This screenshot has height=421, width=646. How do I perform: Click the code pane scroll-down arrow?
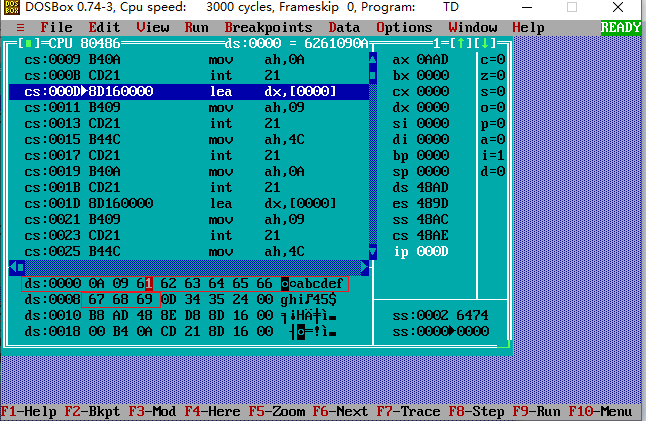(373, 251)
